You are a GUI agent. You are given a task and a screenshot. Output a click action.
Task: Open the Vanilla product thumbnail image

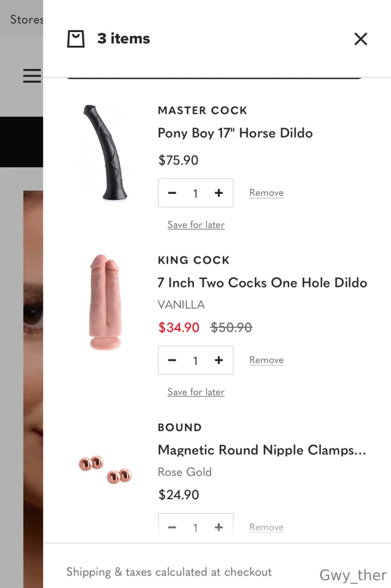105,302
